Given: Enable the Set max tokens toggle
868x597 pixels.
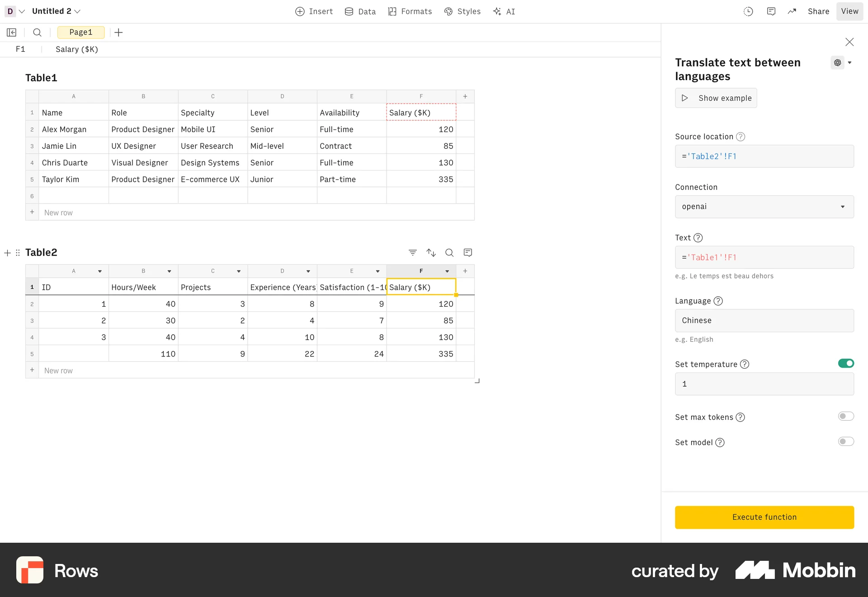Looking at the screenshot, I should click(845, 416).
